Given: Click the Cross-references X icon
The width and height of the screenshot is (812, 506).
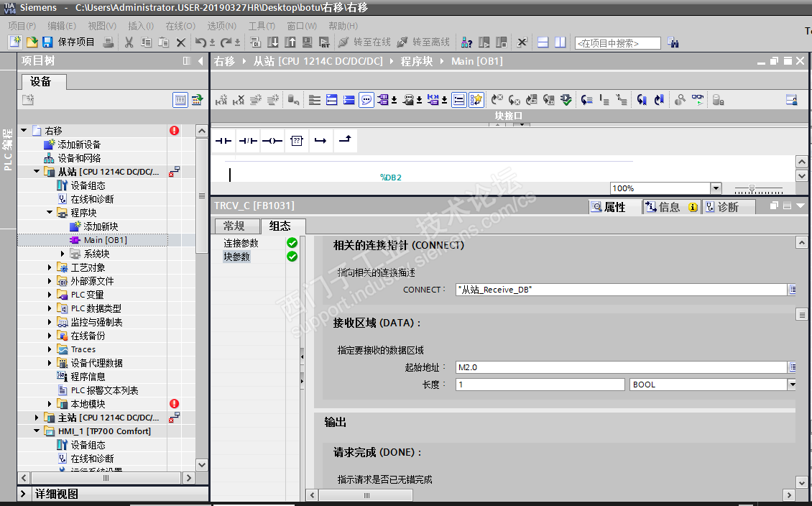Looking at the screenshot, I should 522,42.
